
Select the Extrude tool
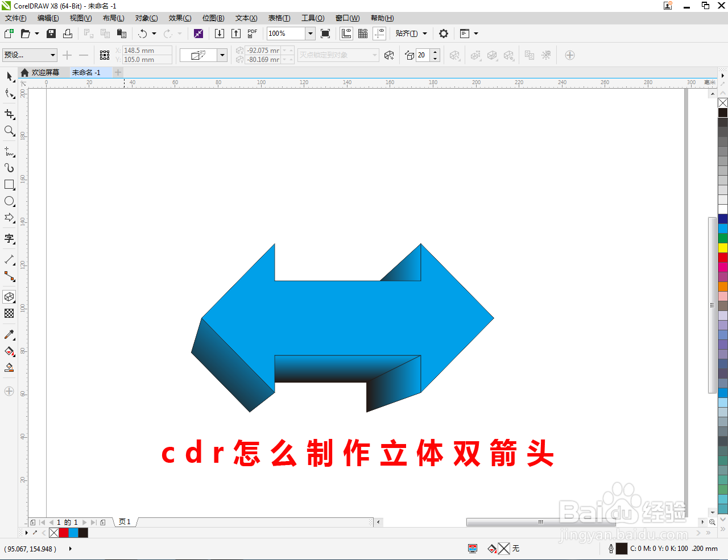9,298
